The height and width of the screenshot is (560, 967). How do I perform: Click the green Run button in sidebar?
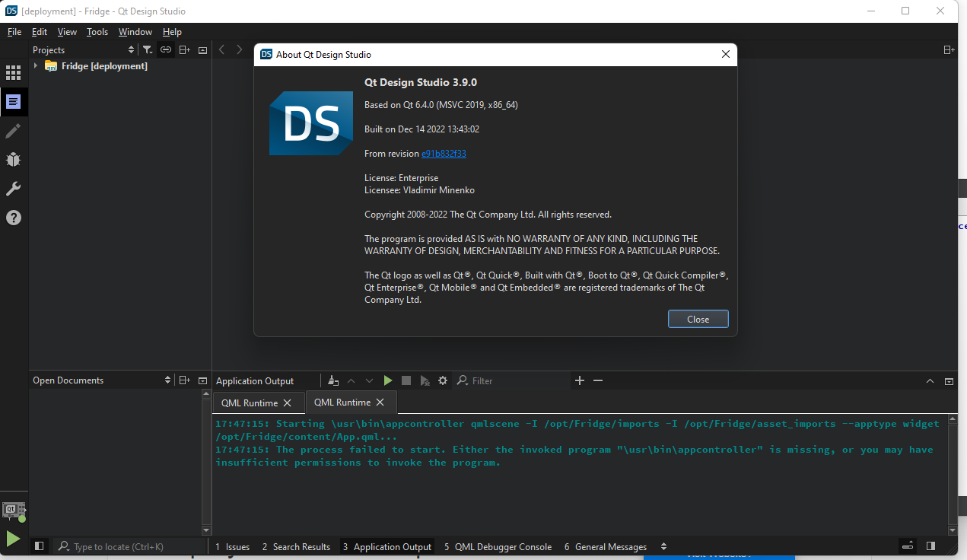coord(13,539)
